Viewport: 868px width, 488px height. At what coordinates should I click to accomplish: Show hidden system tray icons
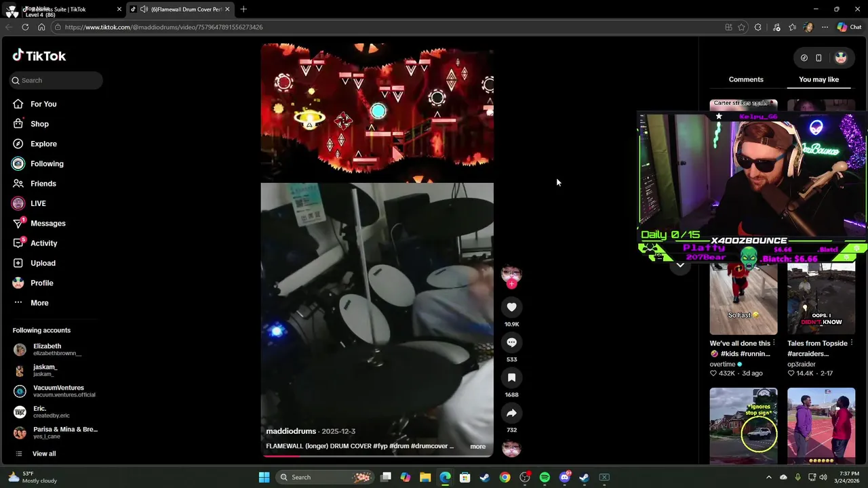point(768,477)
